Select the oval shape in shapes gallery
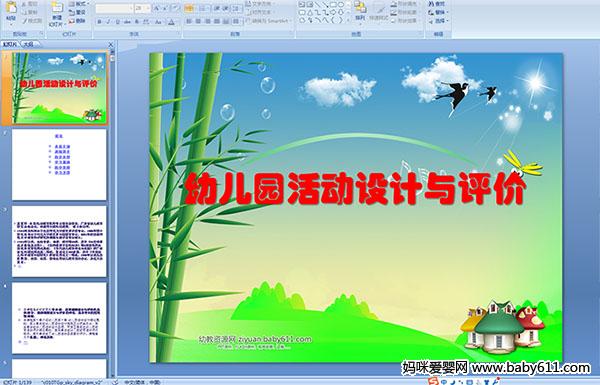Screen dimensions: 600x385 pos(341,5)
